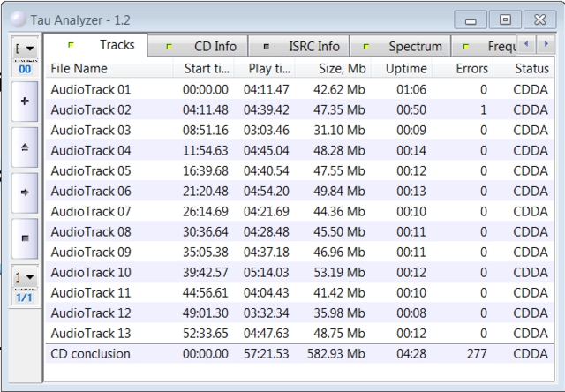Click the Size, Mb column header
The image size is (565, 392).
pos(341,68)
